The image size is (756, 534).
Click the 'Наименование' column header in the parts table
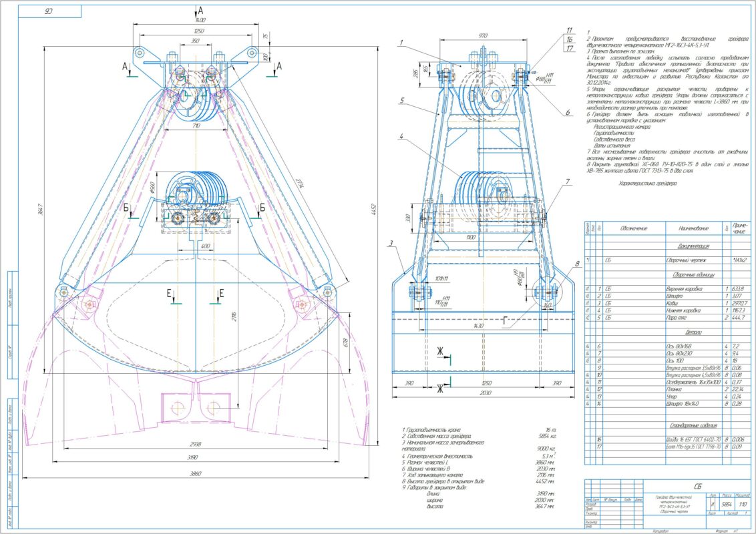pyautogui.click(x=693, y=228)
